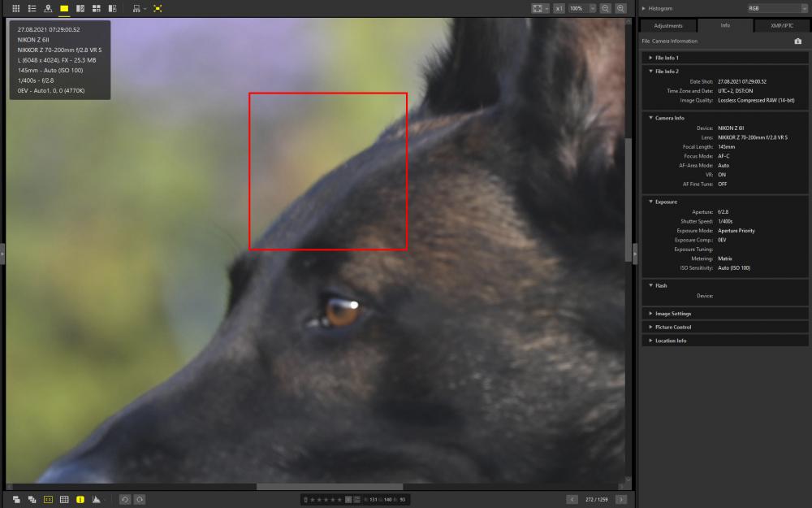
Task: Collapse the File Info 2 section
Action: coord(650,71)
